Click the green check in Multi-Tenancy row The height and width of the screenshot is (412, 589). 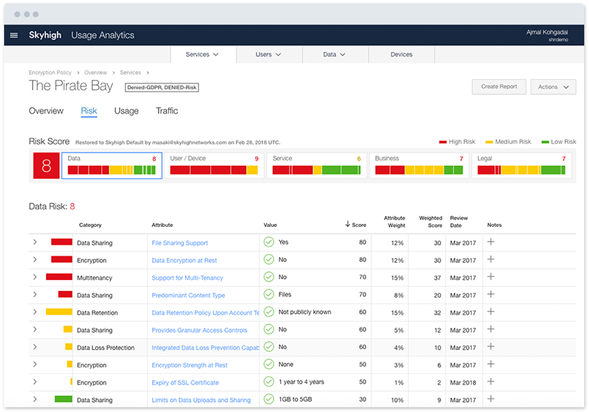pyautogui.click(x=269, y=277)
